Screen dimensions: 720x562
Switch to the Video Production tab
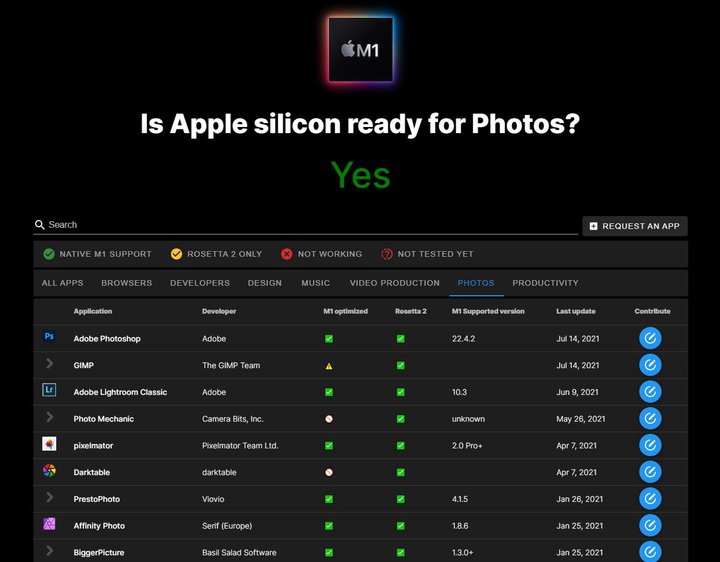[394, 283]
